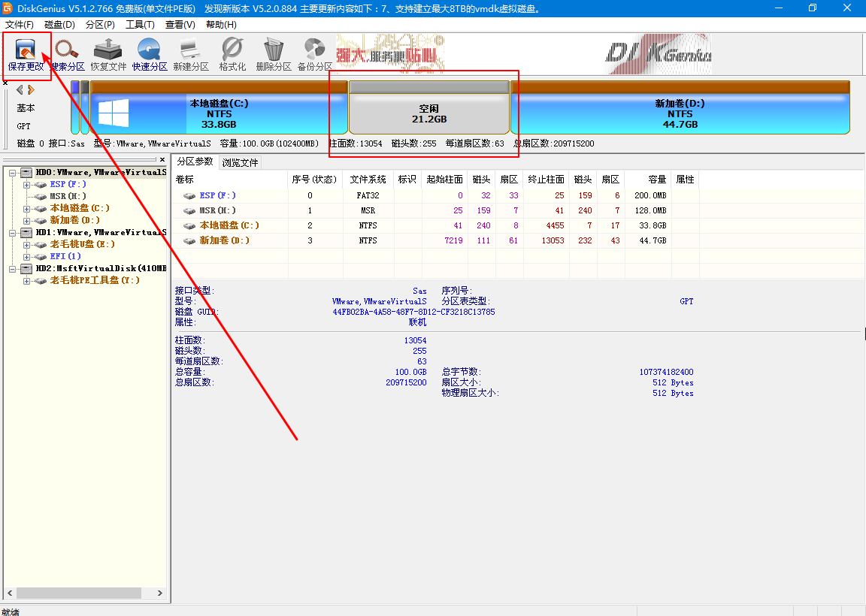
Task: Click the 备份分区 backup partition icon
Action: click(x=315, y=55)
